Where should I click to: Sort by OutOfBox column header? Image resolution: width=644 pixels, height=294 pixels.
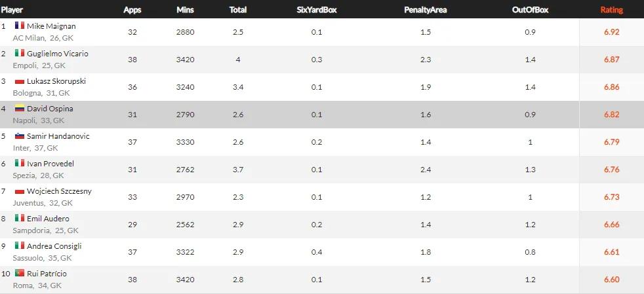(x=530, y=10)
